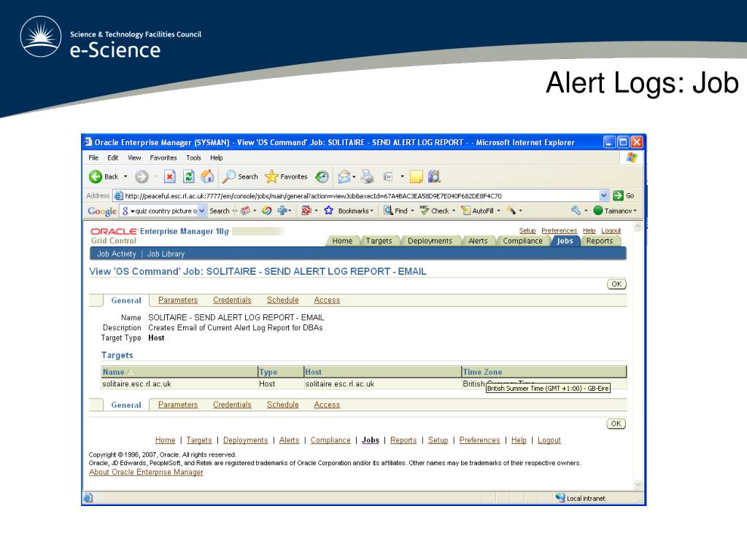Click the Edit with Word icon
The height and width of the screenshot is (560, 747).
[x=388, y=176]
